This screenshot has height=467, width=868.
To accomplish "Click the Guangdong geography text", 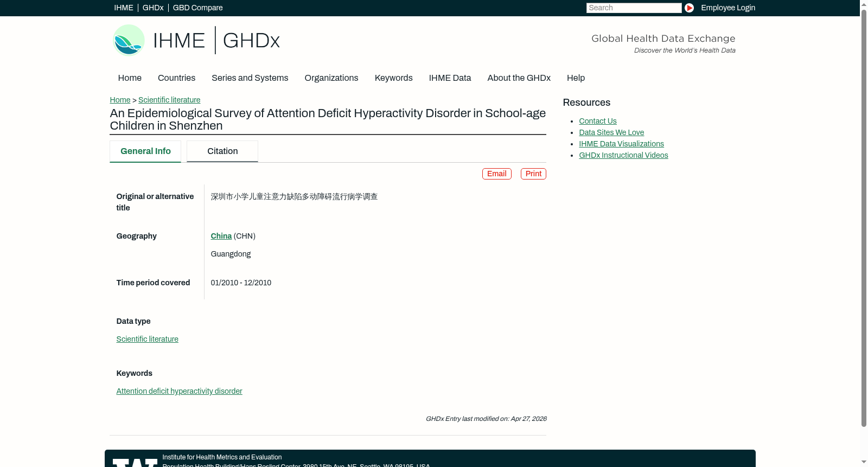I will 231,254.
